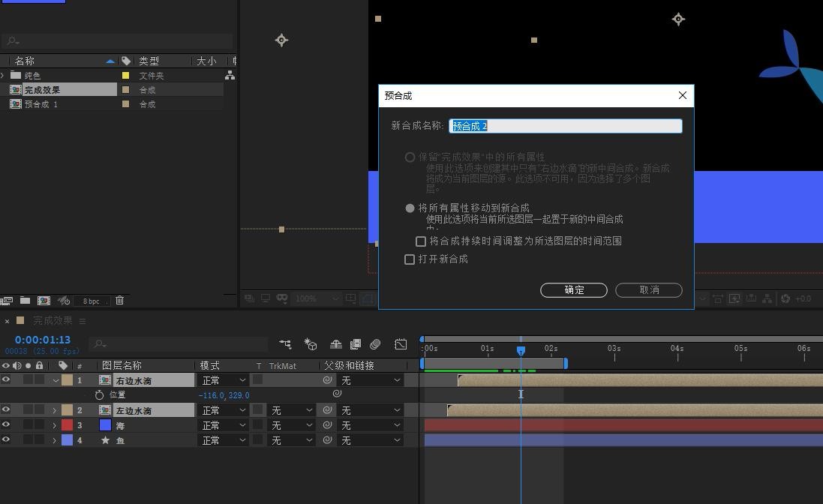The height and width of the screenshot is (504, 823).
Task: Check the 打开新合成 checkbox
Action: pyautogui.click(x=410, y=259)
